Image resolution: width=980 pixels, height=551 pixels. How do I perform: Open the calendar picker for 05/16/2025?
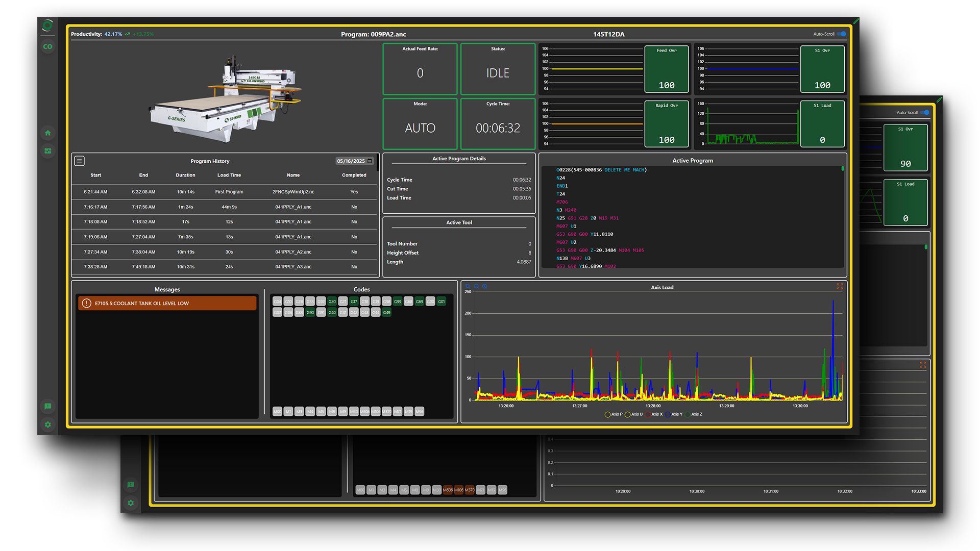370,161
